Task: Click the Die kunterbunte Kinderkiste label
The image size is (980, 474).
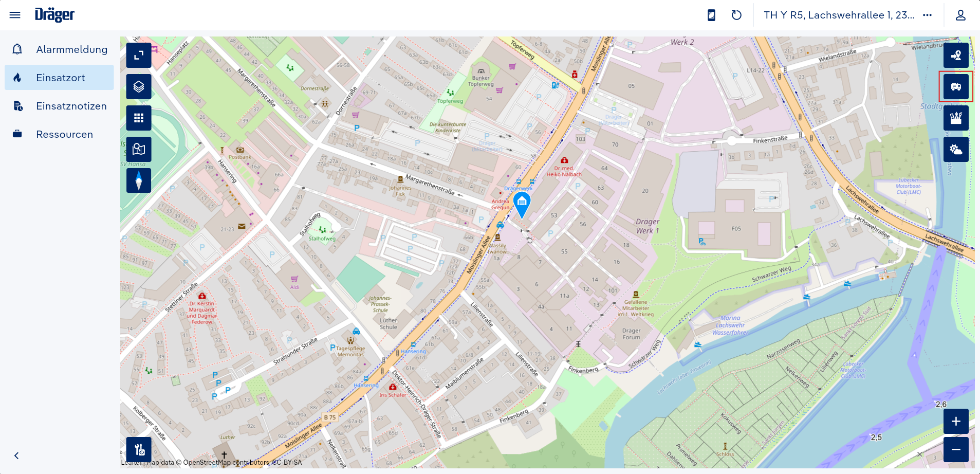Action: 448,127
